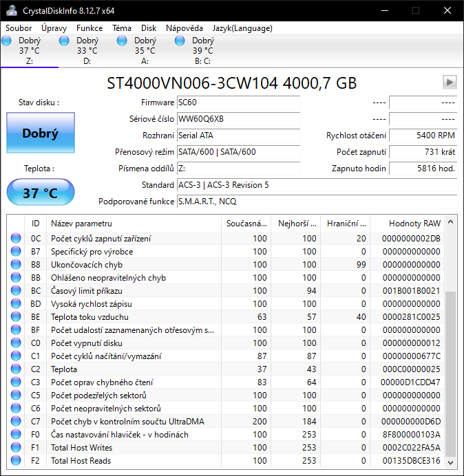Select the A: drive status orb
464x476 pixels.
pos(123,41)
